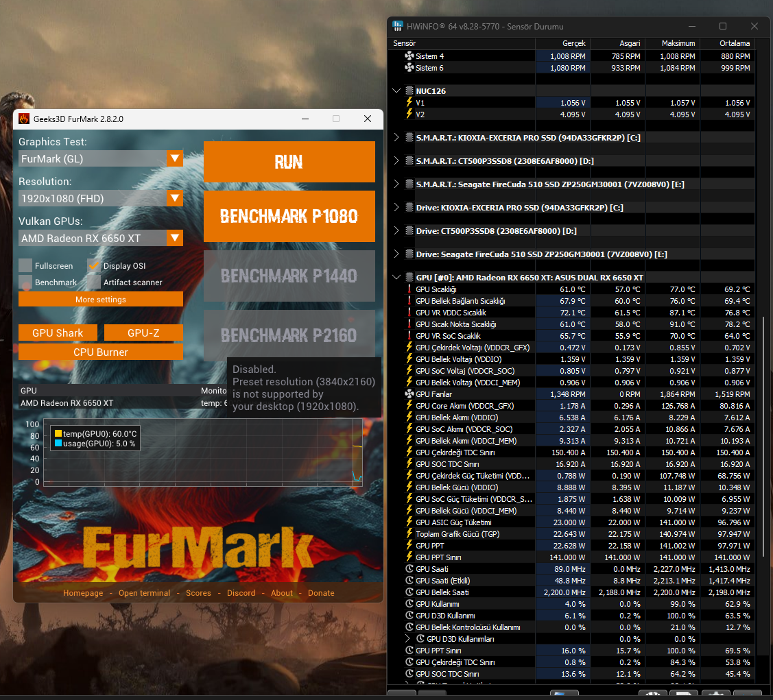Click the fan icon beside GPU Fanlar
773x700 pixels.
click(x=409, y=394)
